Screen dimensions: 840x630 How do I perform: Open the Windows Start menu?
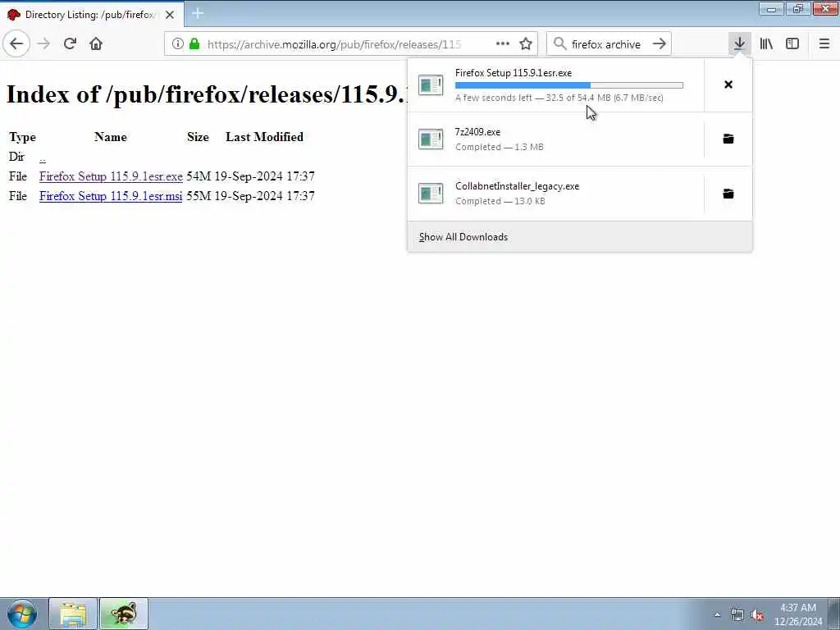22,614
